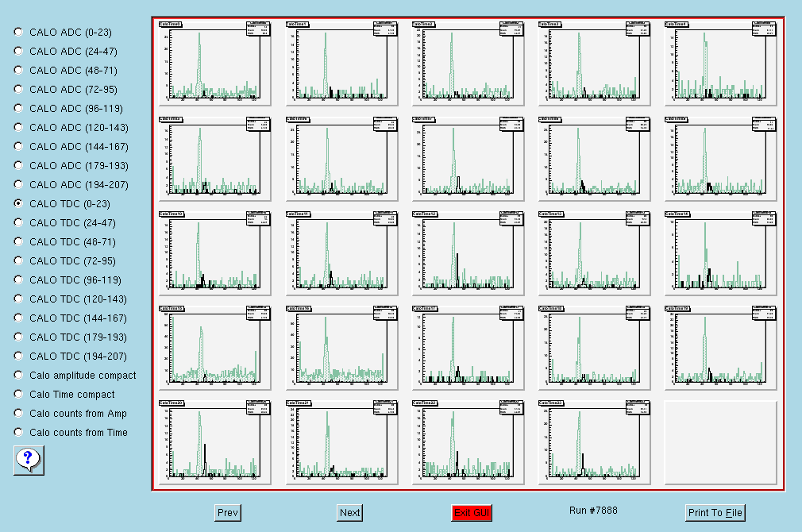The image size is (802, 532).
Task: Select CALO TDC (194-207) radio button
Action: point(18,356)
